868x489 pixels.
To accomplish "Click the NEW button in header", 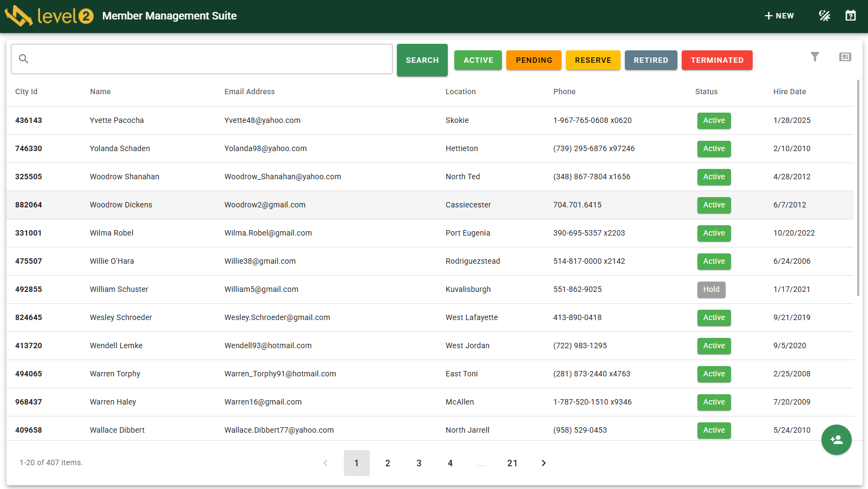I will (779, 16).
